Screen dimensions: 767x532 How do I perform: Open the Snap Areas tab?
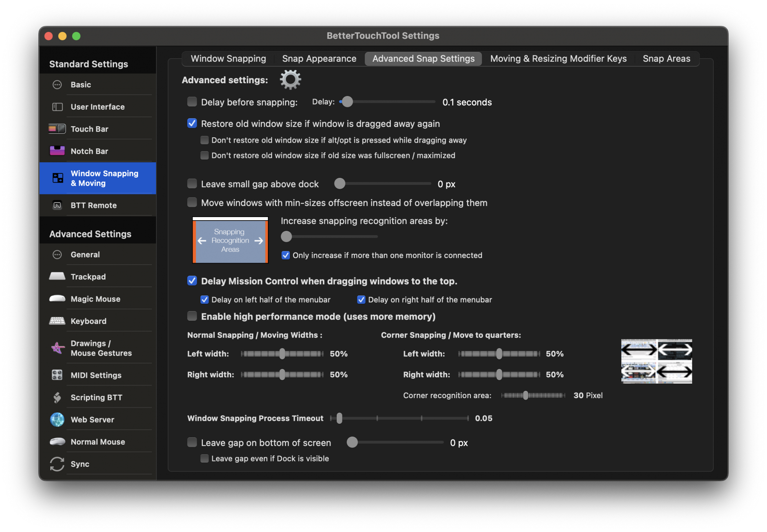666,59
